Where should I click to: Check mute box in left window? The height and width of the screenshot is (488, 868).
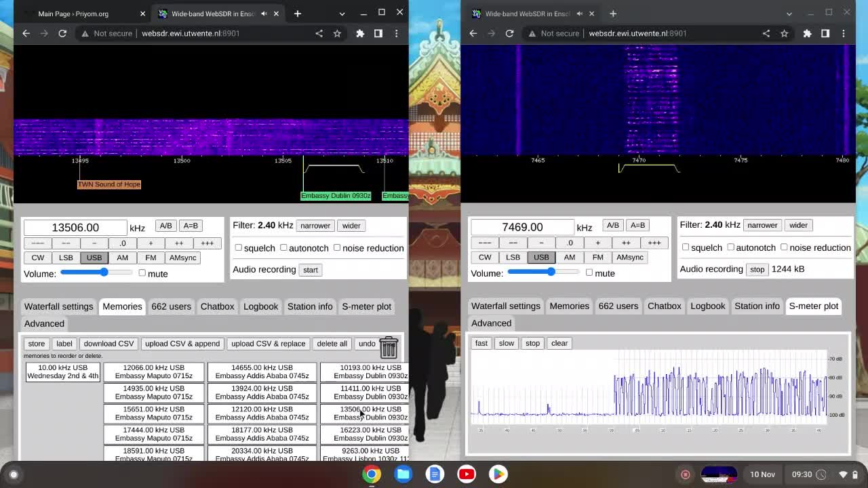[142, 273]
